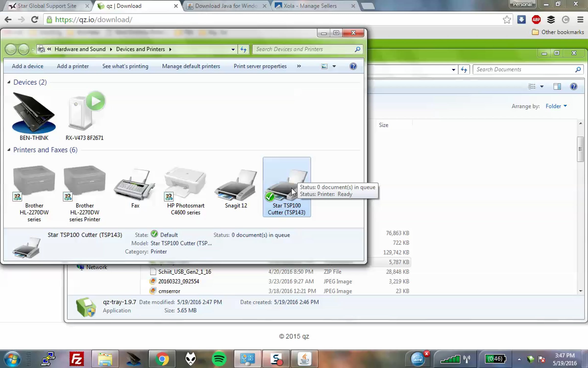This screenshot has height=368, width=588.
Task: Click the search magnifier in Devices and Printers
Action: click(x=357, y=49)
